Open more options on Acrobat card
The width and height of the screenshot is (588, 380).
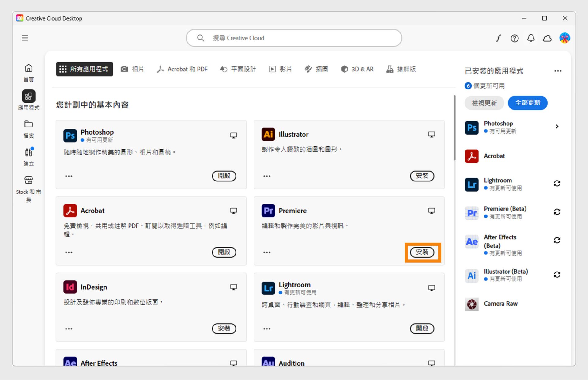click(69, 253)
